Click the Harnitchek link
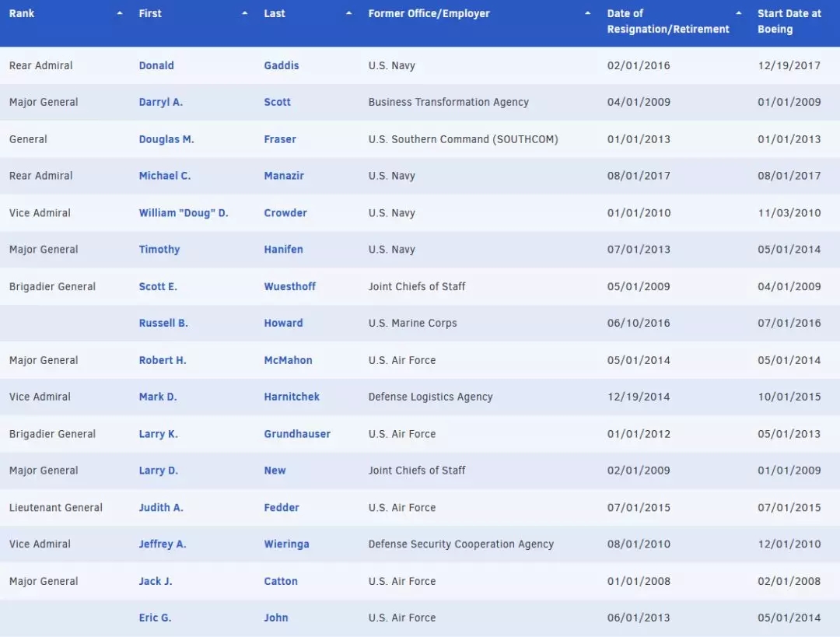The image size is (840, 637). 292,397
